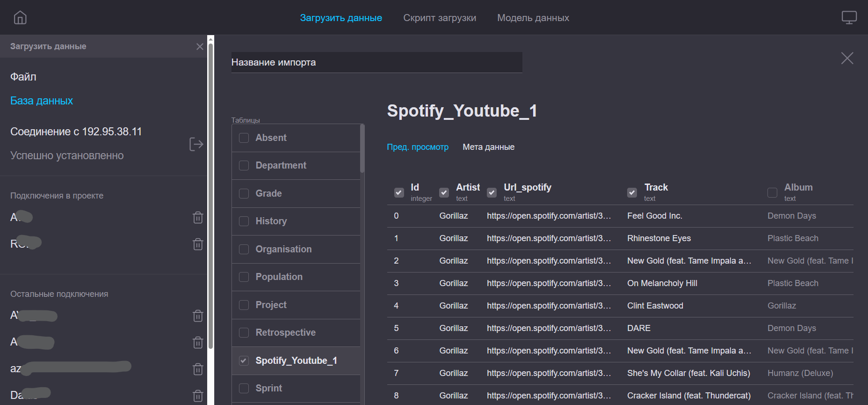Switch to Загрузить данные top tab
868x405 pixels.
click(341, 18)
